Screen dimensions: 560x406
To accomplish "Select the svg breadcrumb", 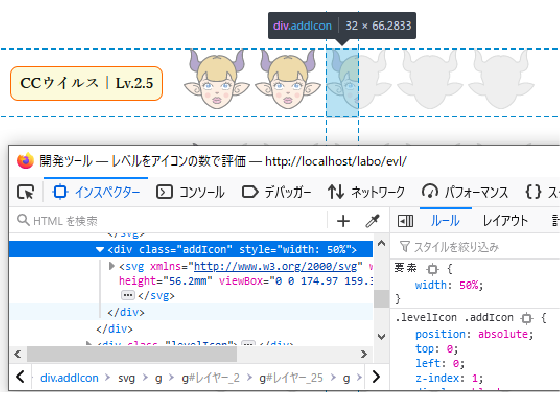I will [126, 378].
